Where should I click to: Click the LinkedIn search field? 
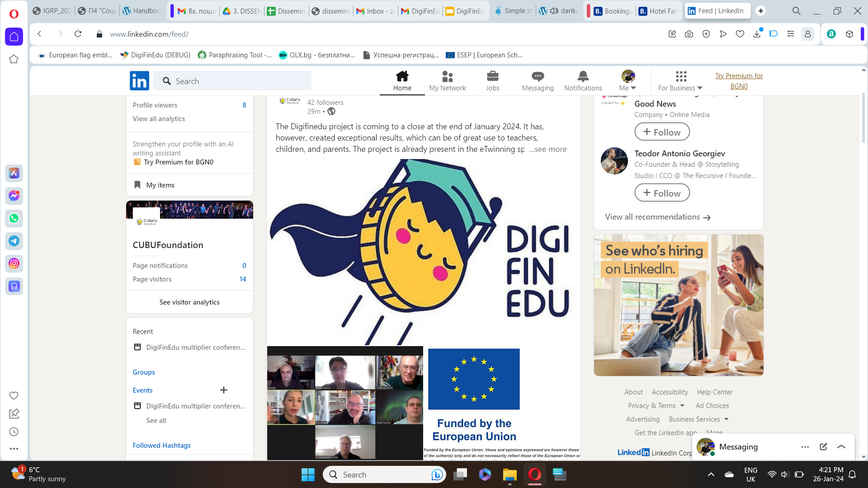[x=232, y=81]
